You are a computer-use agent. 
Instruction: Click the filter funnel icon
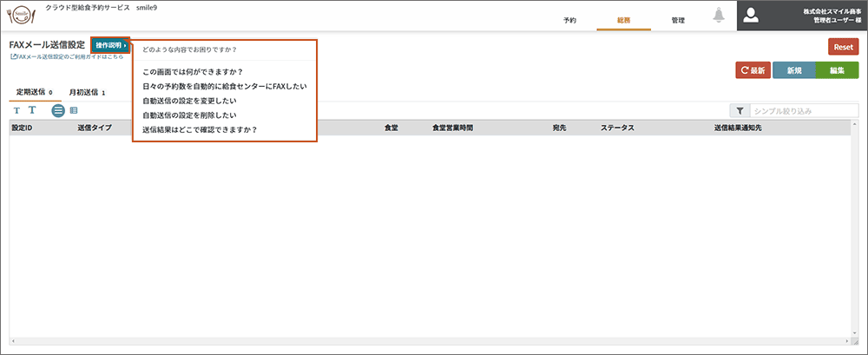point(740,111)
